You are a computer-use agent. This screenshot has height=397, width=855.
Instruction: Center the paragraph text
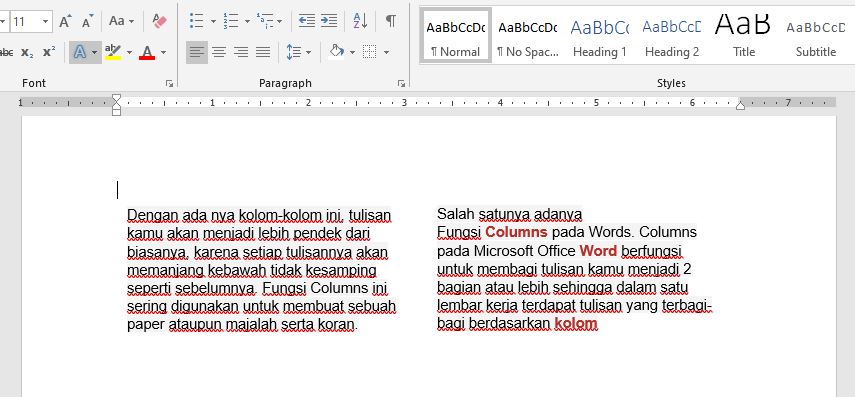pos(219,52)
